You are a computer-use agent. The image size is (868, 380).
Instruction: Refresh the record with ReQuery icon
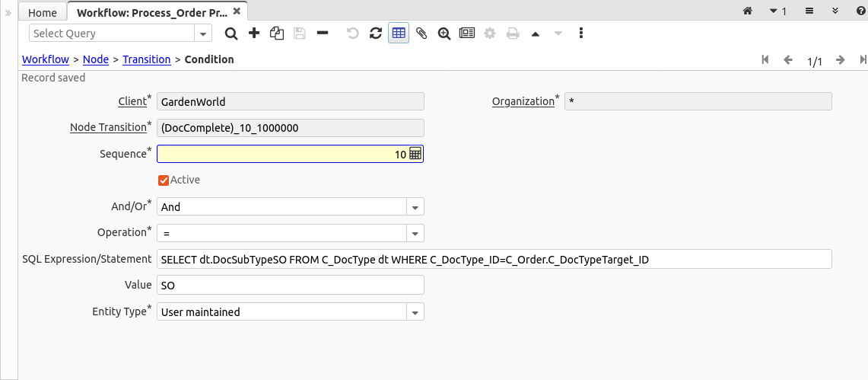[x=375, y=34]
